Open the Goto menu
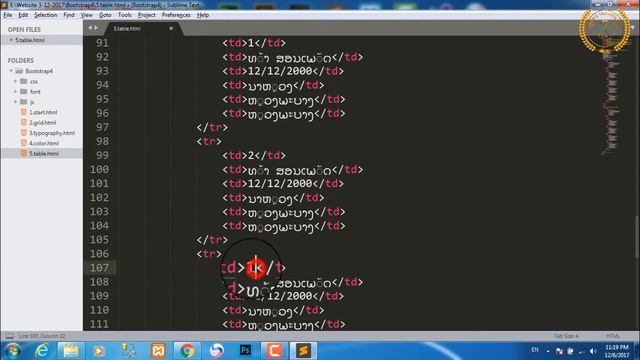Screen dimensions: 640x360 pos(105,15)
